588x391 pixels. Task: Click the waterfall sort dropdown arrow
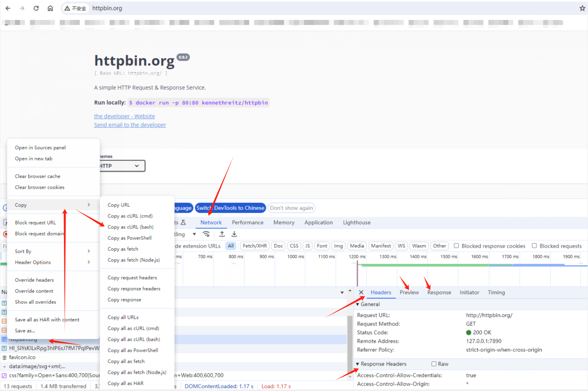[x=342, y=293]
